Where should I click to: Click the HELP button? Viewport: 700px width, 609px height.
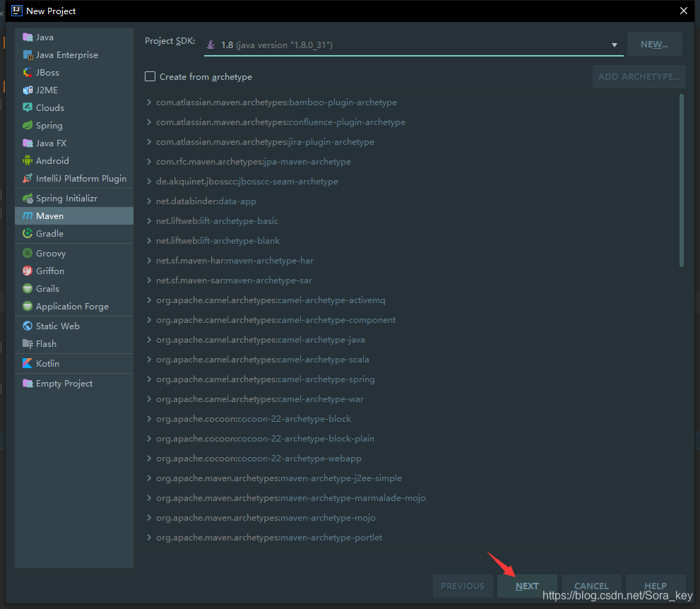click(655, 586)
